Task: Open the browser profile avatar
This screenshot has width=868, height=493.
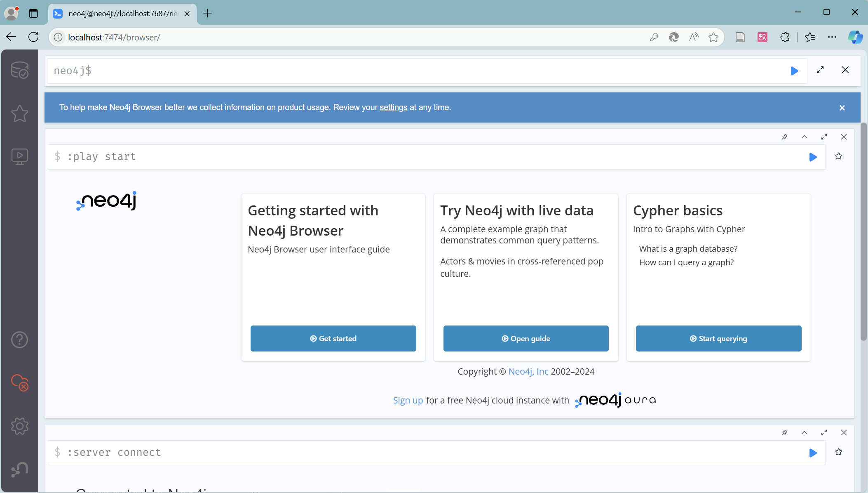Action: (12, 13)
